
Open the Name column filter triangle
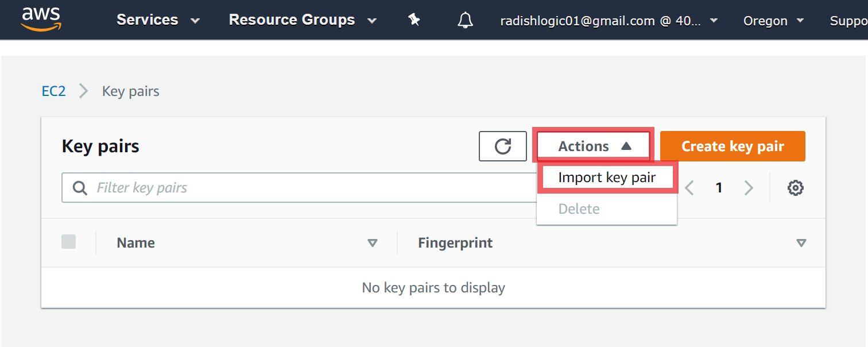(x=373, y=243)
